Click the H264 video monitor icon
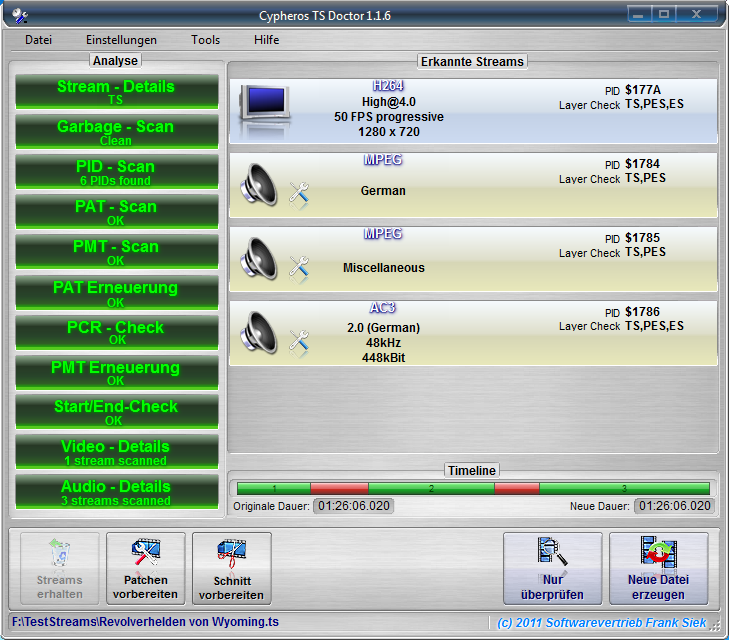This screenshot has width=729, height=640. coord(265,111)
